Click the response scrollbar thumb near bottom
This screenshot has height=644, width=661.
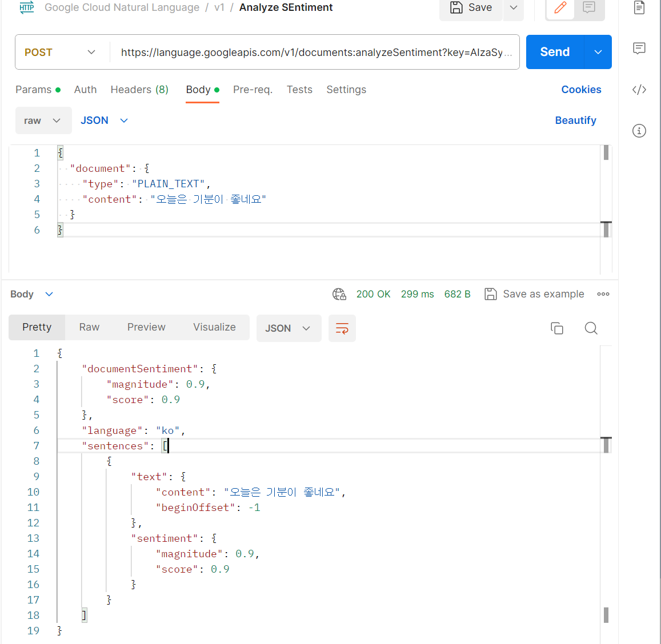pos(606,615)
